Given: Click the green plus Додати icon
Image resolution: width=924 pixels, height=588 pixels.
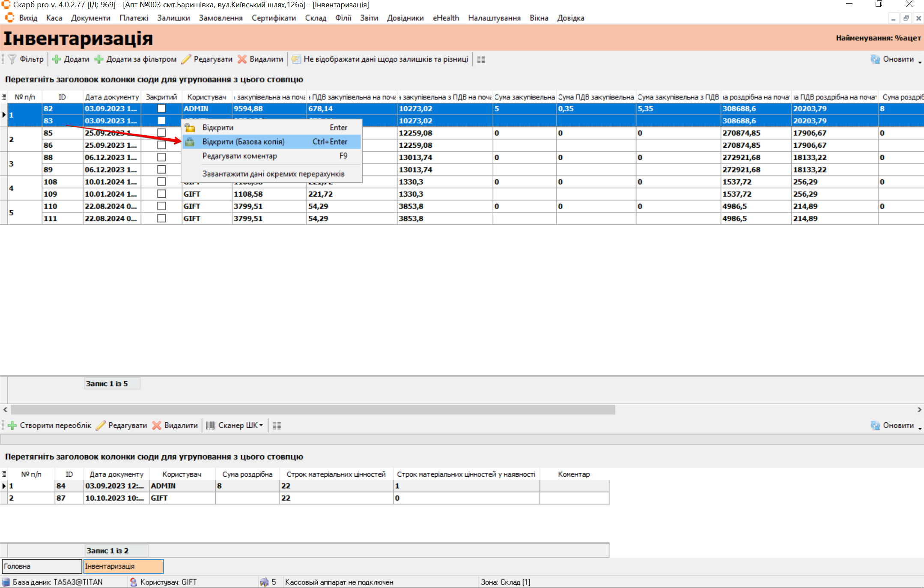Looking at the screenshot, I should [x=56, y=59].
